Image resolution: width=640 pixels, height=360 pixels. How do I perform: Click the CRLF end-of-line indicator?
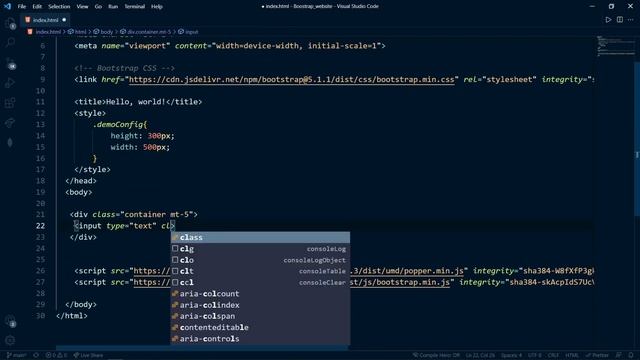(x=553, y=355)
